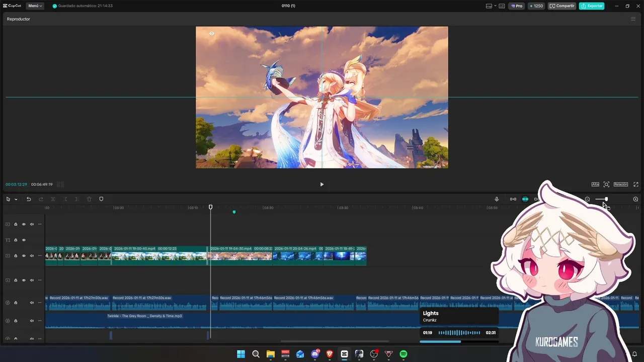The height and width of the screenshot is (362, 644).
Task: Open Discord from the taskbar
Action: pos(315,354)
